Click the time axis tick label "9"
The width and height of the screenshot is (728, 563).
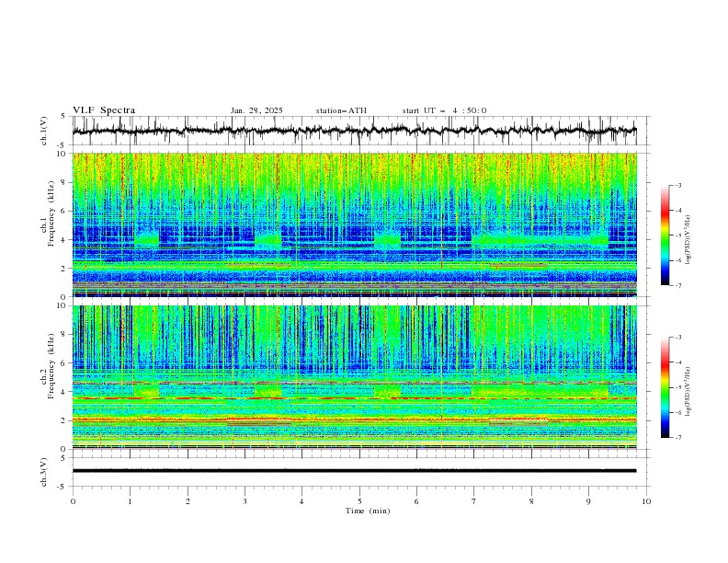588,501
